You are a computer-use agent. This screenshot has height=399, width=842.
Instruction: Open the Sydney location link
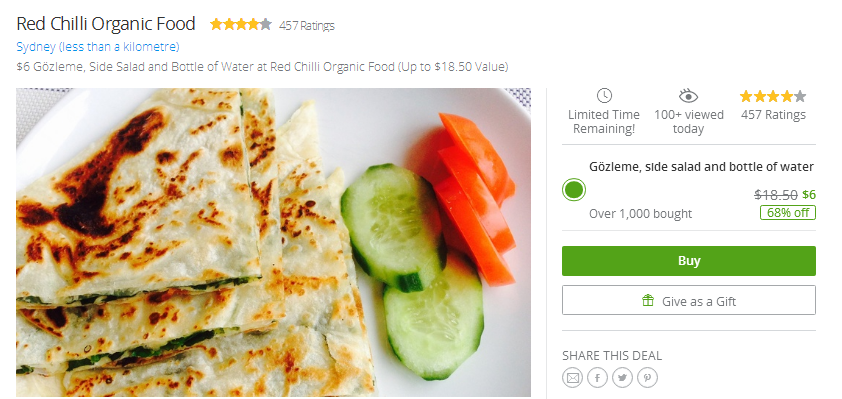[x=98, y=47]
